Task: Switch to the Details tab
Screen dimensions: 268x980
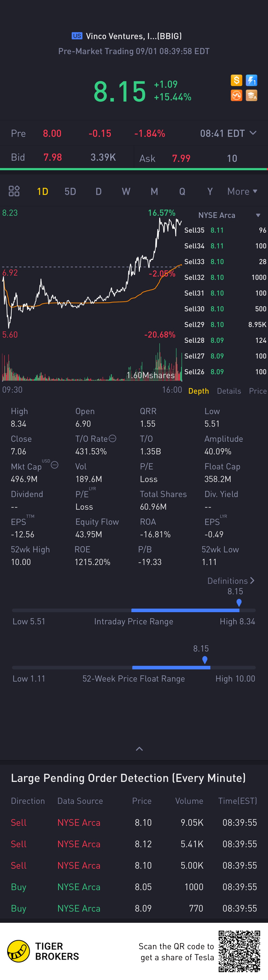Action: 229,391
